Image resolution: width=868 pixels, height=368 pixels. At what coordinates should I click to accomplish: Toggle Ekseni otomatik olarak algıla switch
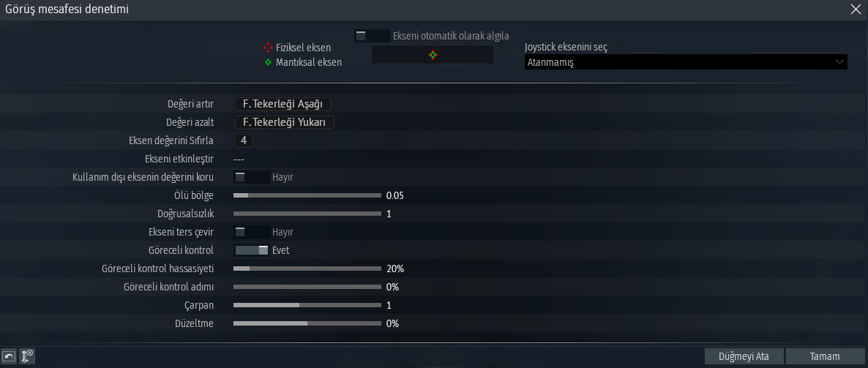[372, 35]
